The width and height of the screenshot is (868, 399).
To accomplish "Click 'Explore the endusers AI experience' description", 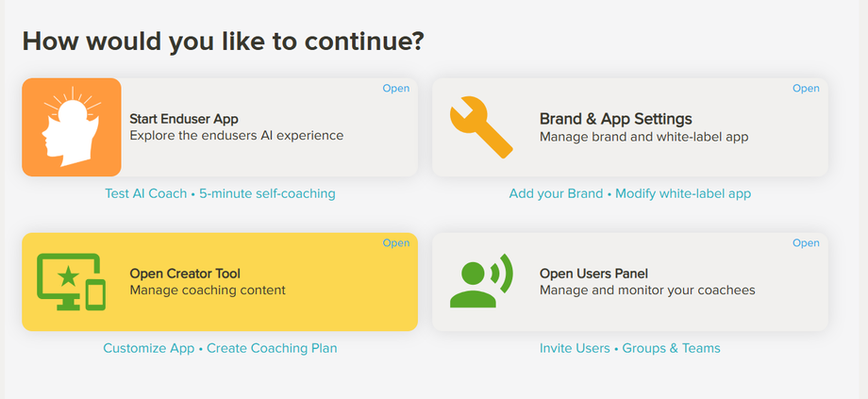I will (x=236, y=136).
